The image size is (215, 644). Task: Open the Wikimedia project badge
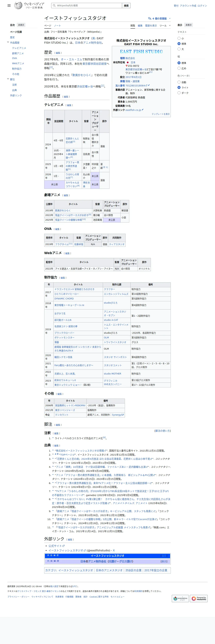point(180,598)
